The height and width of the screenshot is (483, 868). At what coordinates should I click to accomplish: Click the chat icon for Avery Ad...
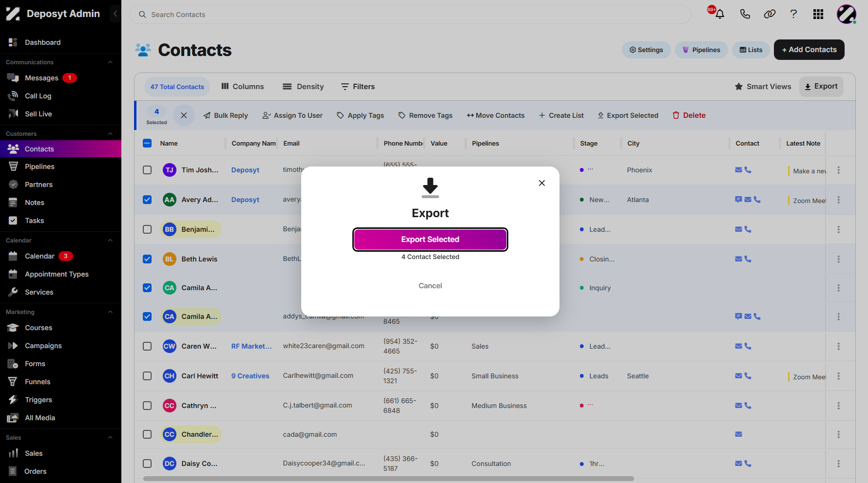pyautogui.click(x=738, y=200)
